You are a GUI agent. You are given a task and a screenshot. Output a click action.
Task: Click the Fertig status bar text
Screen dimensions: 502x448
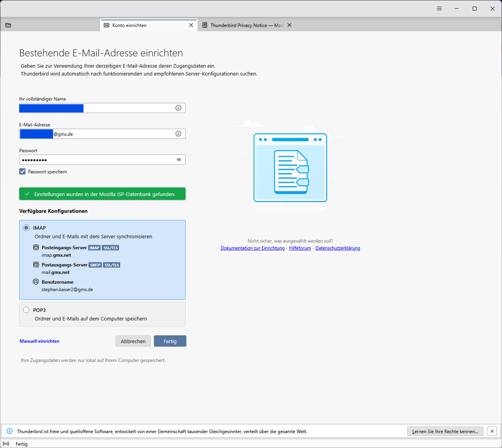pos(22,444)
